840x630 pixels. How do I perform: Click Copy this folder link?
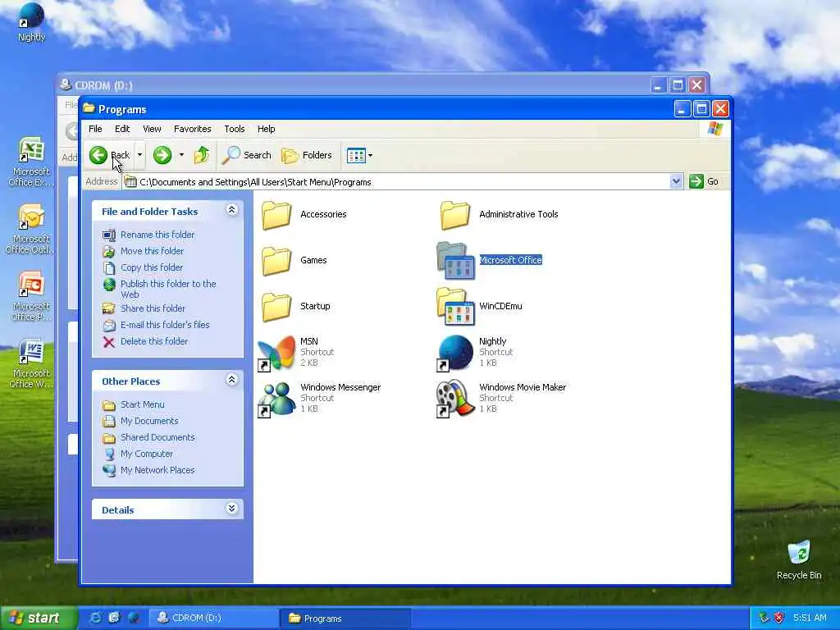click(x=152, y=267)
